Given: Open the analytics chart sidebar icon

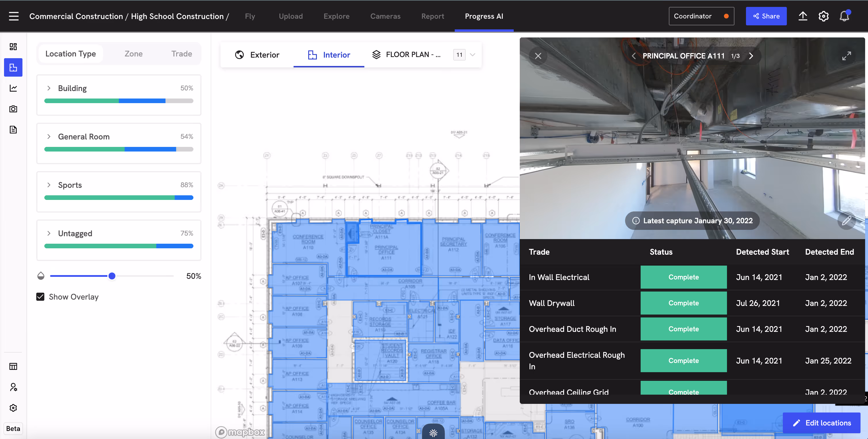Looking at the screenshot, I should (13, 88).
